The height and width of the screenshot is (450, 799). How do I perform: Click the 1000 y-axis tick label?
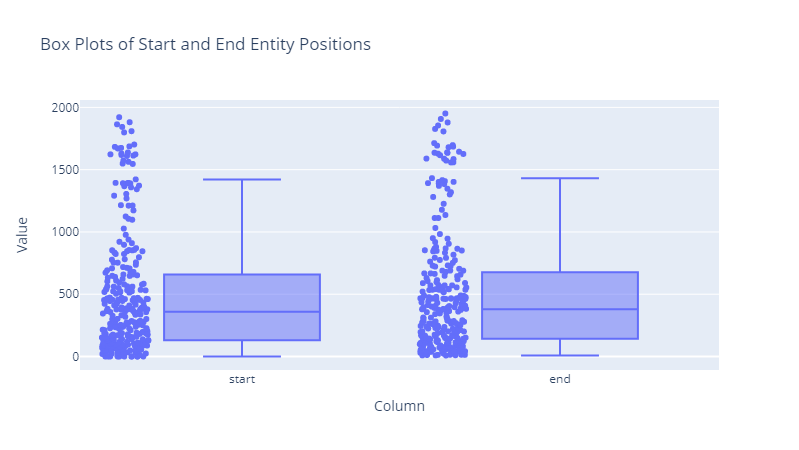coord(64,232)
